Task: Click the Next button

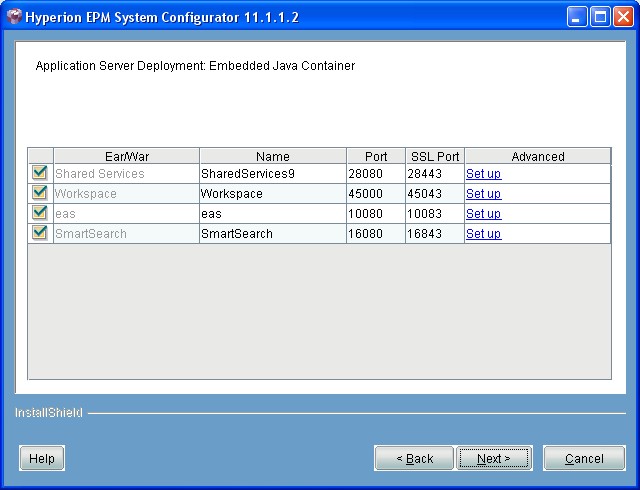Action: point(494,458)
